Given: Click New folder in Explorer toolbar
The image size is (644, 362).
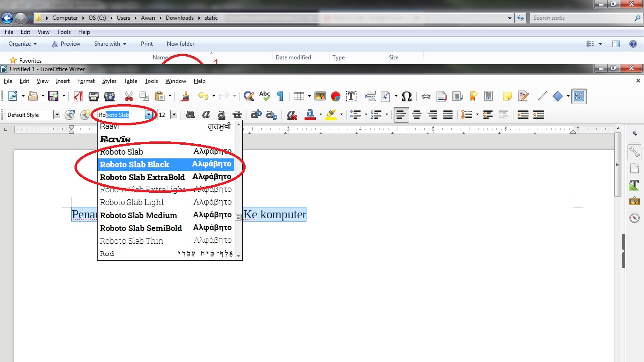Looking at the screenshot, I should tap(181, 44).
